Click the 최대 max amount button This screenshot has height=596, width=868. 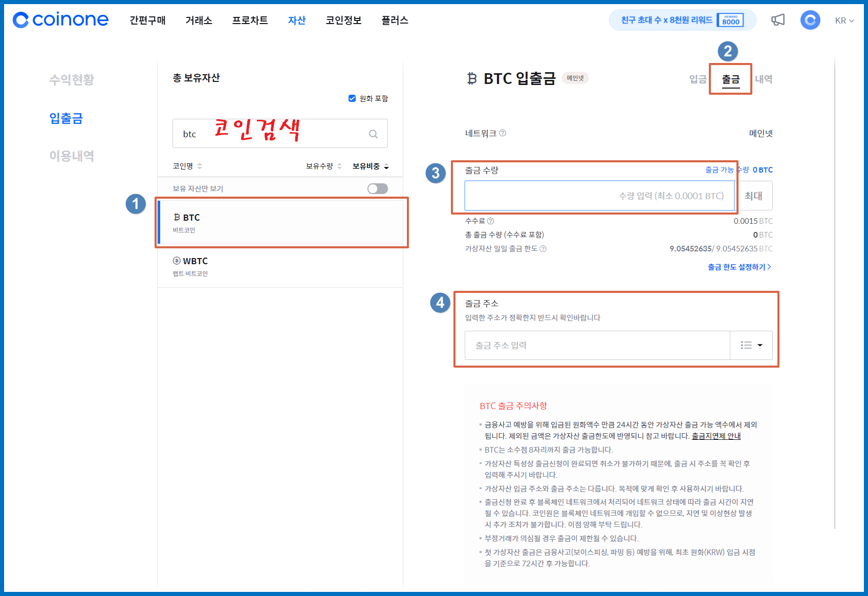click(x=754, y=196)
